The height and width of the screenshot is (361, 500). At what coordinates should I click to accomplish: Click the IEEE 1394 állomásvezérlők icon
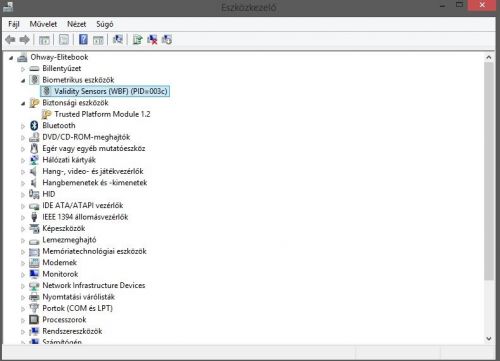(34, 217)
